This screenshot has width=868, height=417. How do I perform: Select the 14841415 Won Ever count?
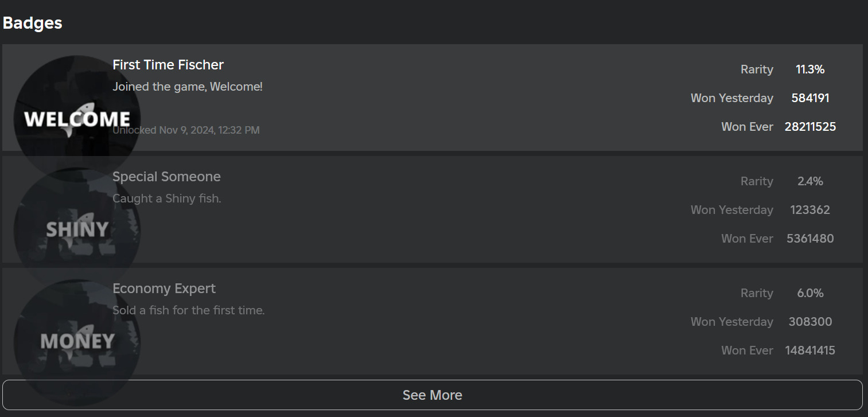pos(810,350)
